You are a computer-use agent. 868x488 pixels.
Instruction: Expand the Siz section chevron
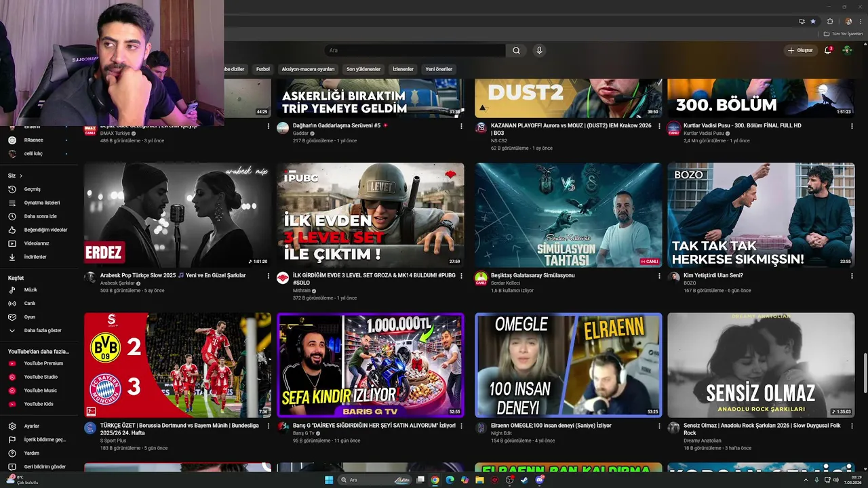(x=21, y=176)
